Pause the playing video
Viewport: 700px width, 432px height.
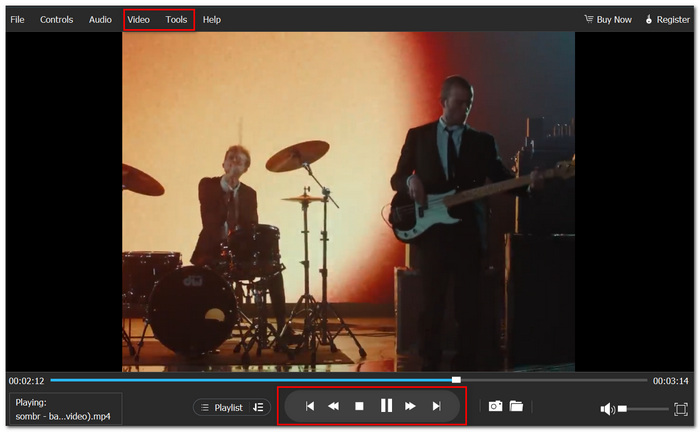click(x=386, y=406)
